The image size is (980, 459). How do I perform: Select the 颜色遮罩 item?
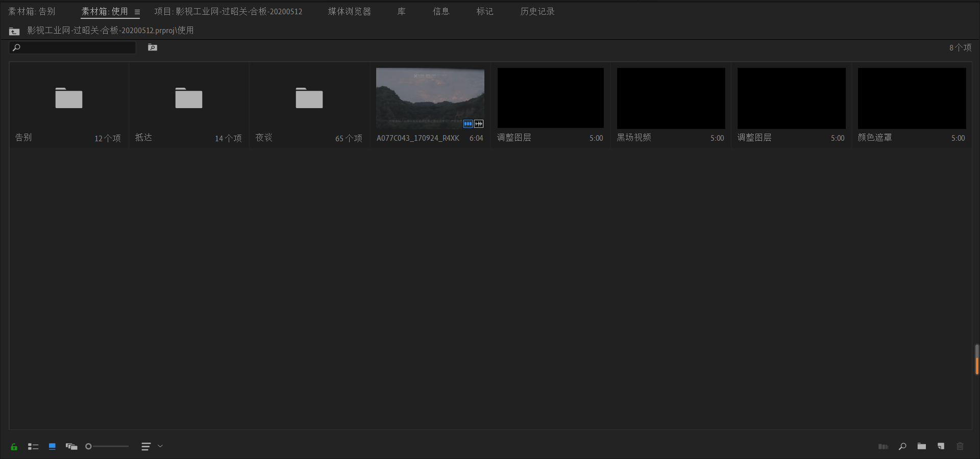click(x=912, y=98)
